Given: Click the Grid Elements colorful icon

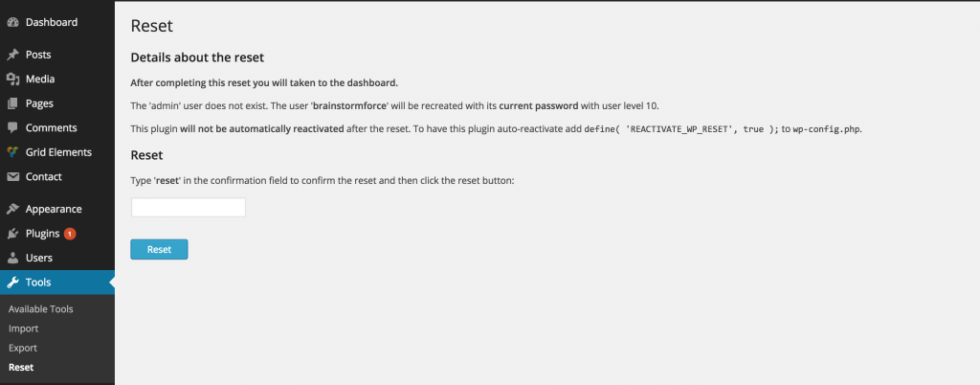Looking at the screenshot, I should point(12,152).
